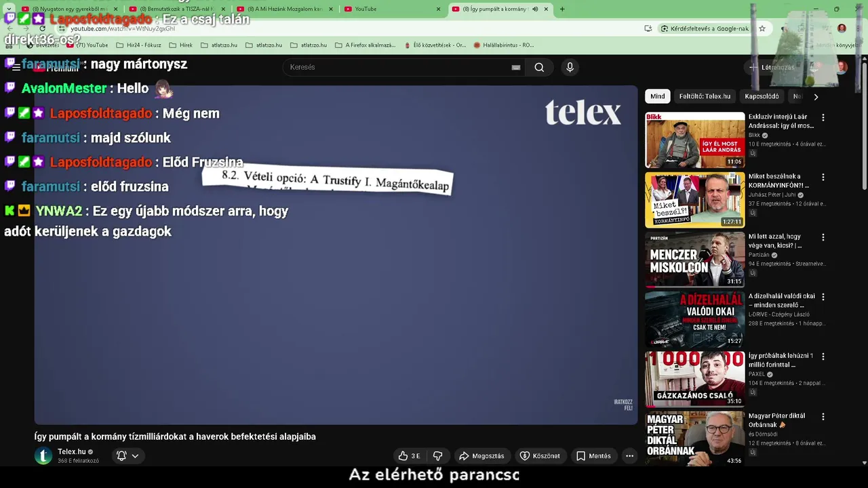This screenshot has height=488, width=868.
Task: Toggle notification bell for Telex.hu
Action: click(121, 456)
